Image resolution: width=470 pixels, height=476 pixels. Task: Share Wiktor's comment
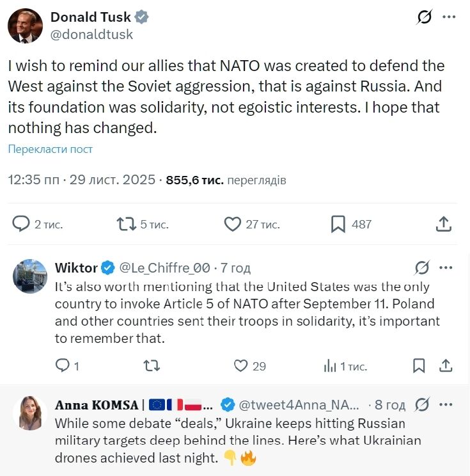click(x=445, y=366)
